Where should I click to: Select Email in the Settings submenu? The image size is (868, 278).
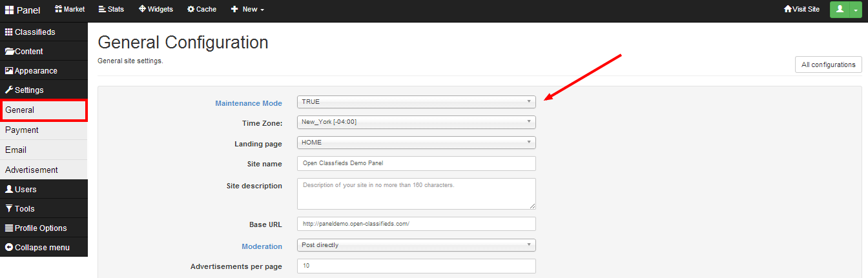[16, 150]
